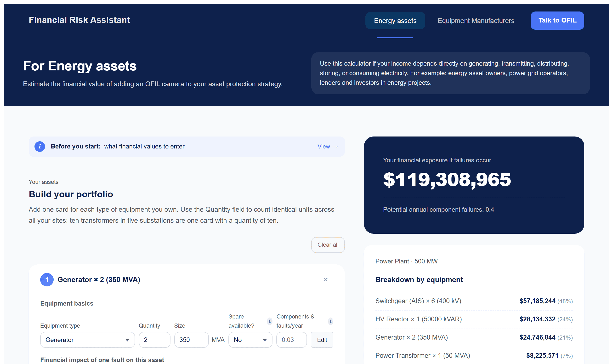The width and height of the screenshot is (613, 364).
Task: Click the Size field containing 350
Action: [192, 340]
